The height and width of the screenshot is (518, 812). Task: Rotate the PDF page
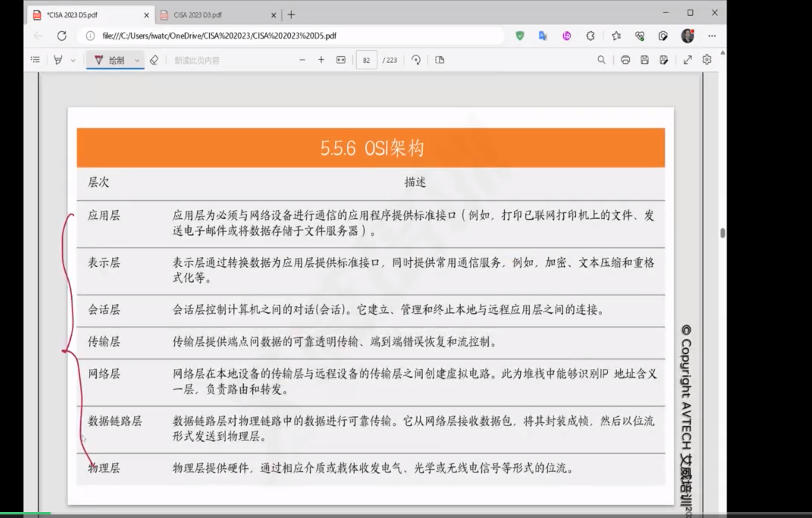pyautogui.click(x=416, y=60)
